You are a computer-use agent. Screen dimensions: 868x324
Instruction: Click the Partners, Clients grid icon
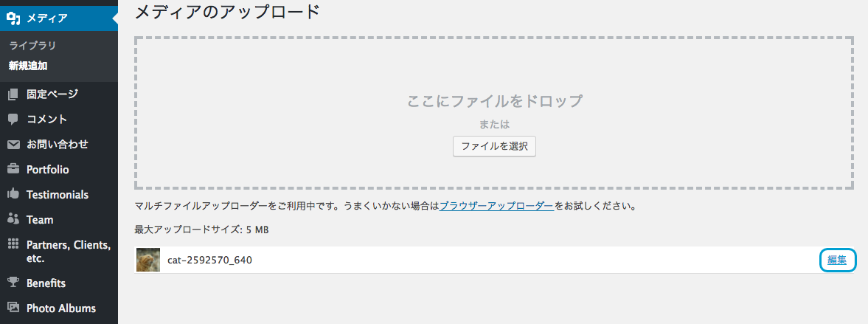(x=13, y=244)
